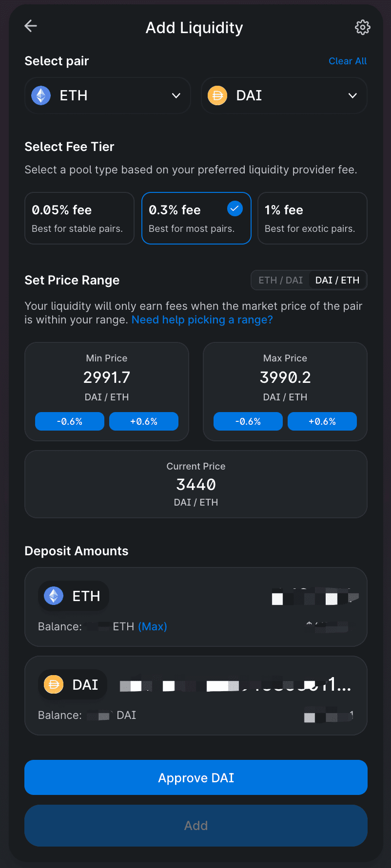The width and height of the screenshot is (391, 868).
Task: Expand the ETH token dropdown chevron
Action: [x=176, y=95]
